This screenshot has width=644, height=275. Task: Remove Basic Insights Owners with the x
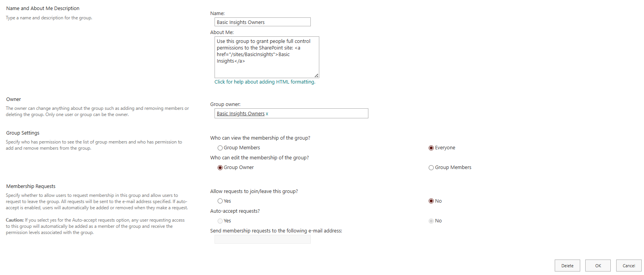point(267,114)
